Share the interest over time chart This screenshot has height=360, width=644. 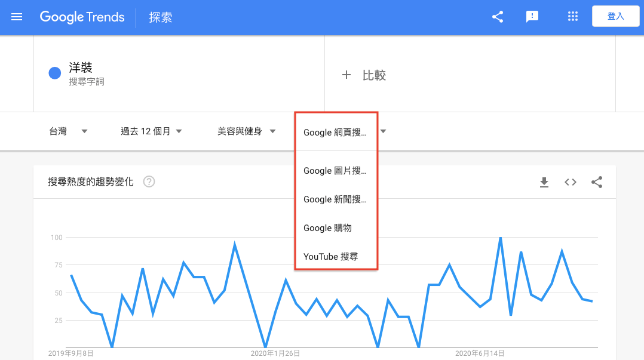click(597, 182)
